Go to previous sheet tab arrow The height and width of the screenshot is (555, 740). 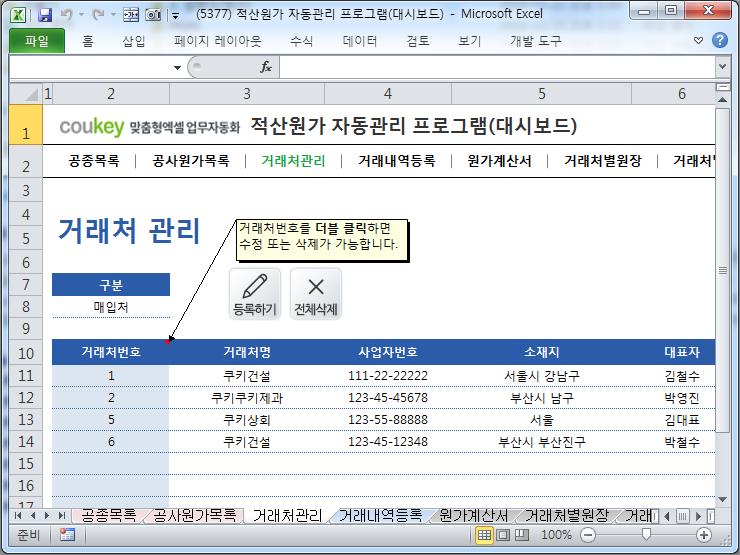point(33,515)
